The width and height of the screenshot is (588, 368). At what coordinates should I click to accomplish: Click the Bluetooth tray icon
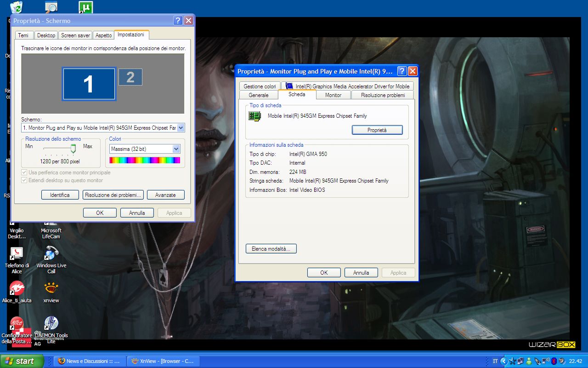pos(554,361)
